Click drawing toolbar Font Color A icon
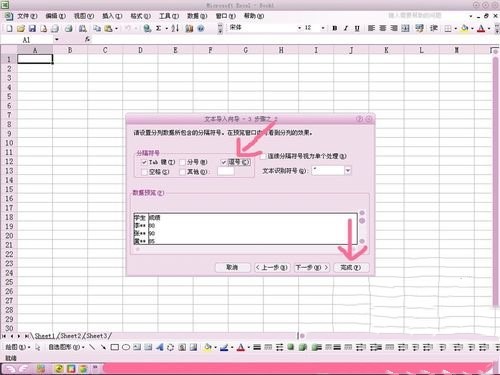This screenshot has height=375, width=500. point(241,348)
